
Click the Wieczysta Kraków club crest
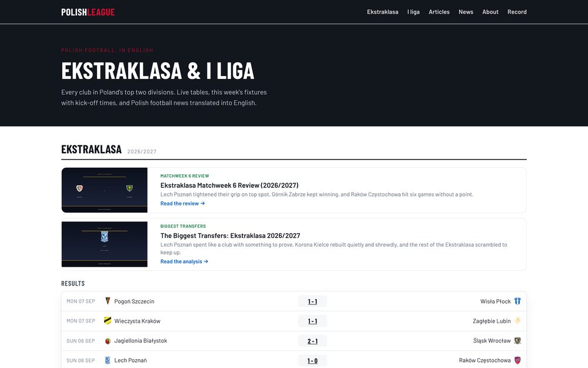click(108, 321)
